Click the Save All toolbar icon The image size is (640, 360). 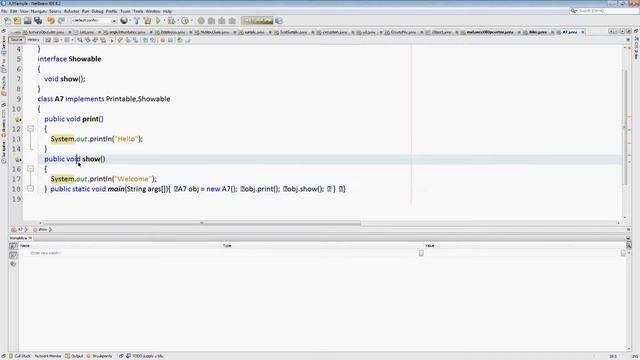38,20
